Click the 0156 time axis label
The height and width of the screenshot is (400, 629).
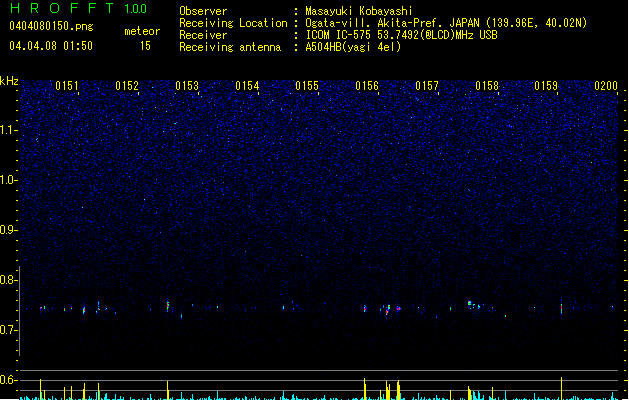367,85
